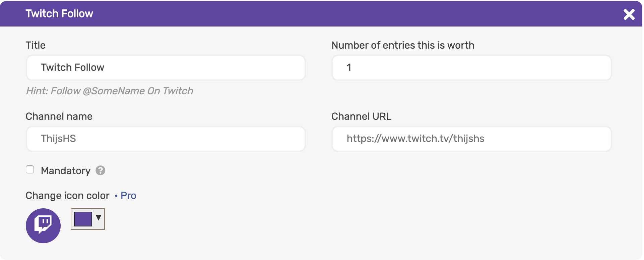
Task: Select the Title field label
Action: point(35,45)
